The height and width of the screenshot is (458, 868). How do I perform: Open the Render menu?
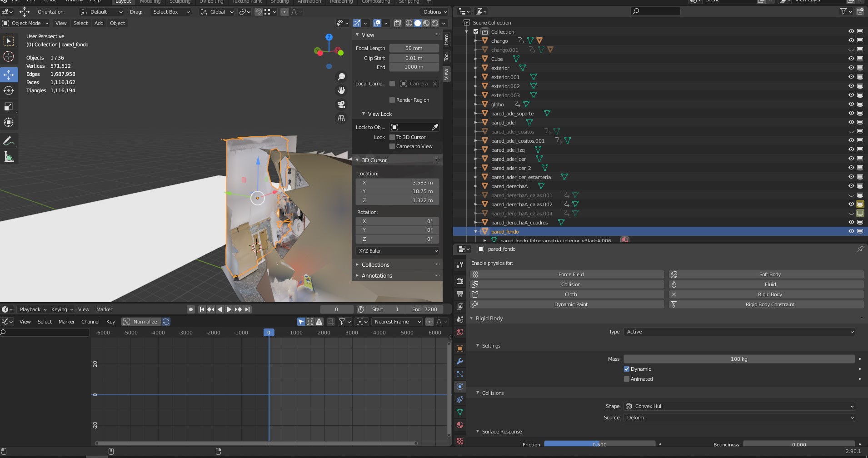[50, 1]
